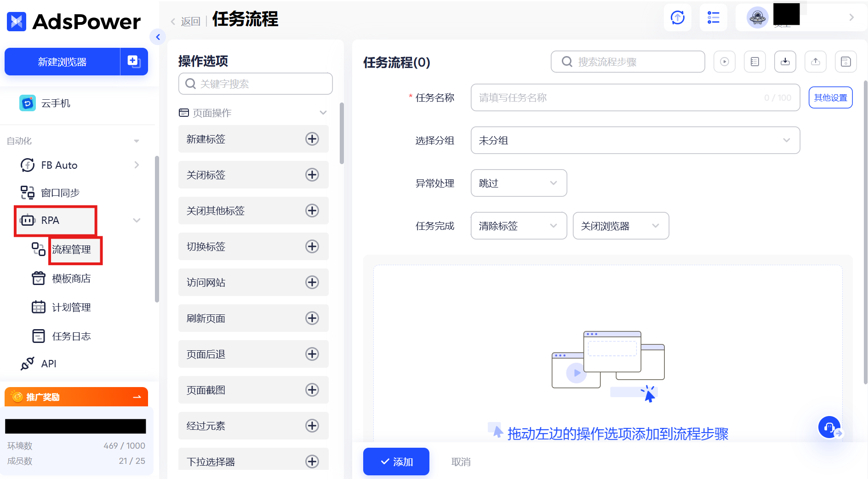
Task: Click 其他设置 next to task name
Action: point(830,97)
